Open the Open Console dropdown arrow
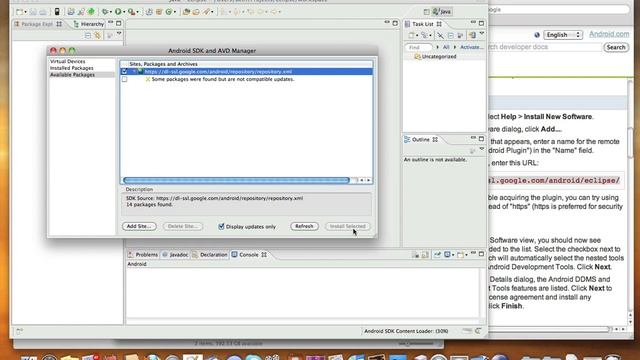 [x=466, y=255]
